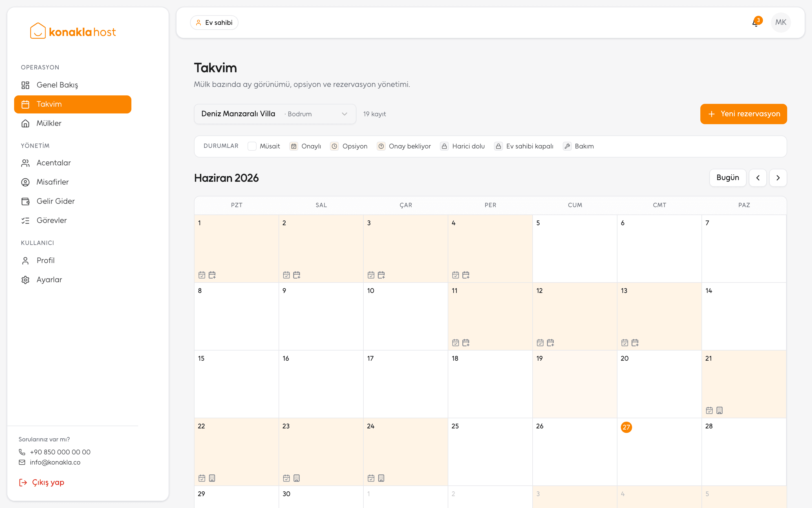
Task: Click the building icon on June 21
Action: 720,410
